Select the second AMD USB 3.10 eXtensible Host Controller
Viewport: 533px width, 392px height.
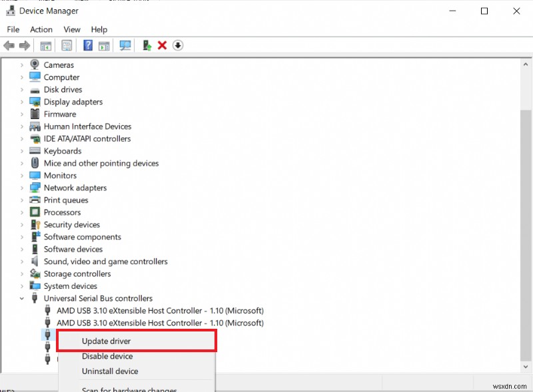[x=160, y=323]
